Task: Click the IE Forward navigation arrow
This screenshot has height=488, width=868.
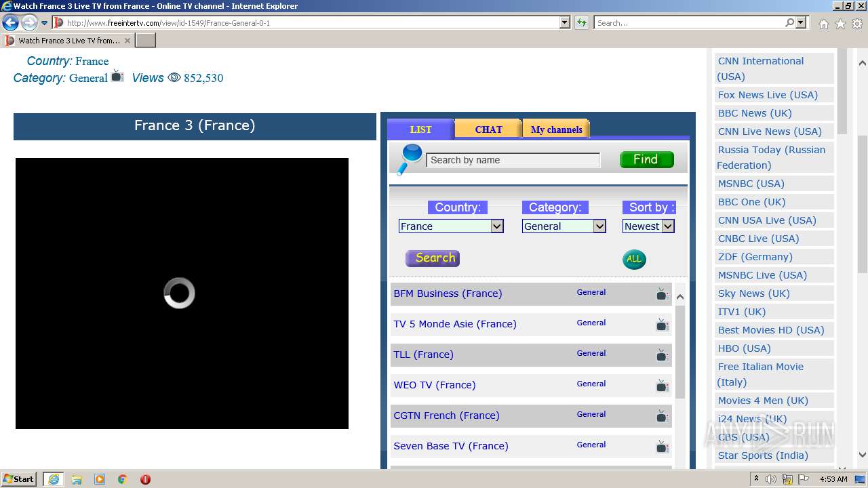Action: [29, 22]
